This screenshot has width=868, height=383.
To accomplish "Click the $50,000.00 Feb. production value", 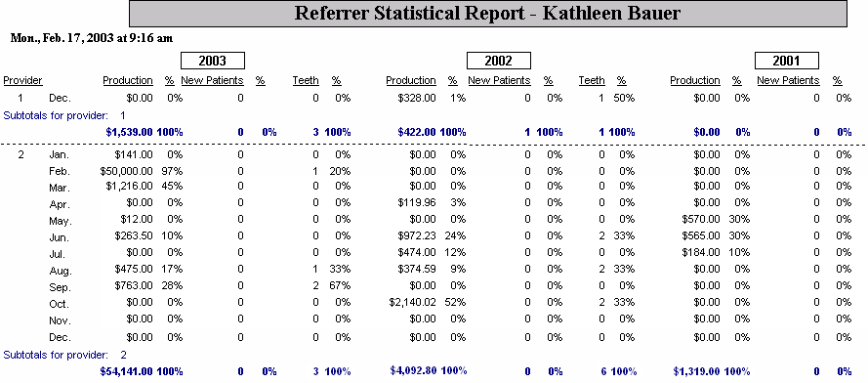I will pyautogui.click(x=126, y=171).
